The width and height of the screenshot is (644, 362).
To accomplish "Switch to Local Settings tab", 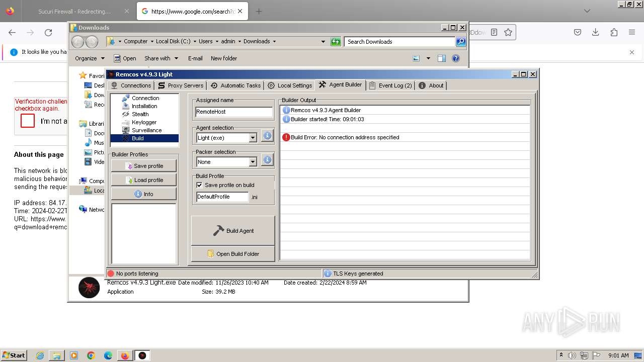I will [x=290, y=85].
